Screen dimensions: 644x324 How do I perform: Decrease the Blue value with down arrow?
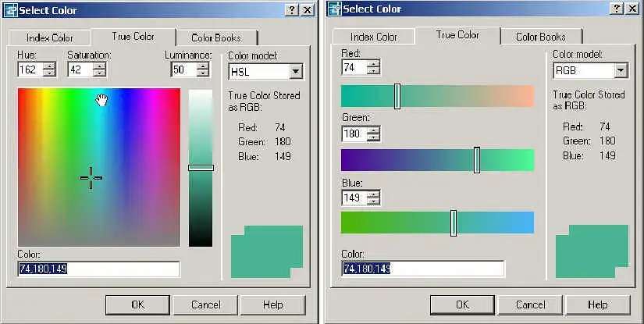tap(373, 202)
